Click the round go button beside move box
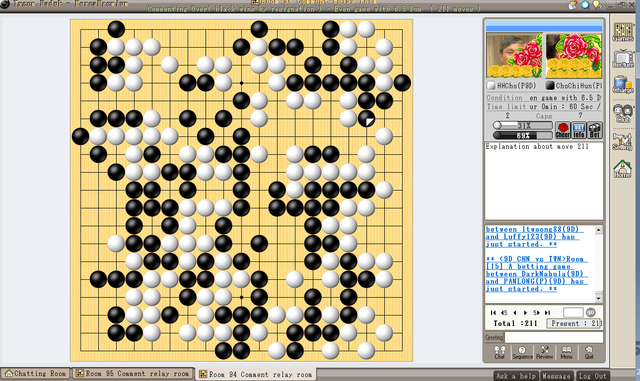640x381 pixels. coord(591,312)
